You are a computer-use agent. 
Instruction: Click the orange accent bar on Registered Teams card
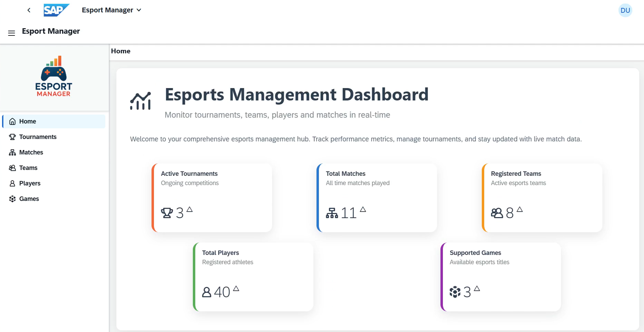[484, 198]
